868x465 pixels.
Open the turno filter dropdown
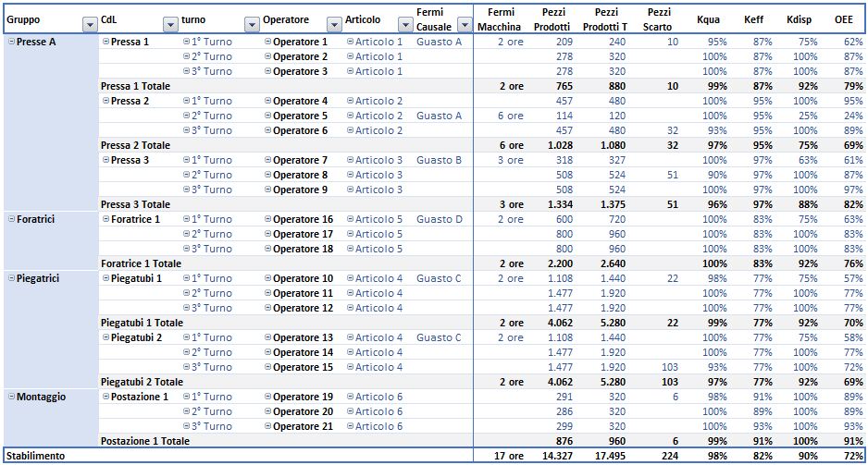[252, 25]
